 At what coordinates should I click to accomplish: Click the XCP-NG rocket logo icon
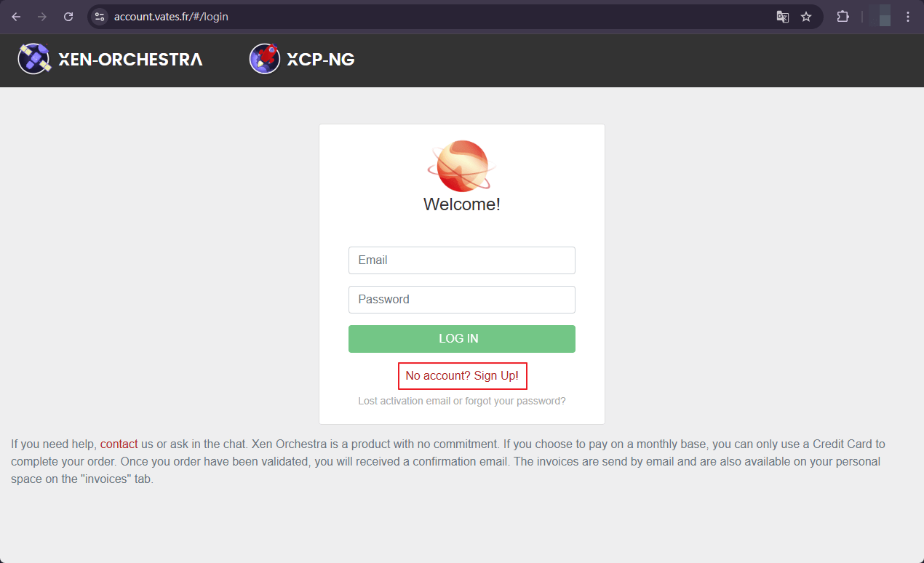coord(265,59)
